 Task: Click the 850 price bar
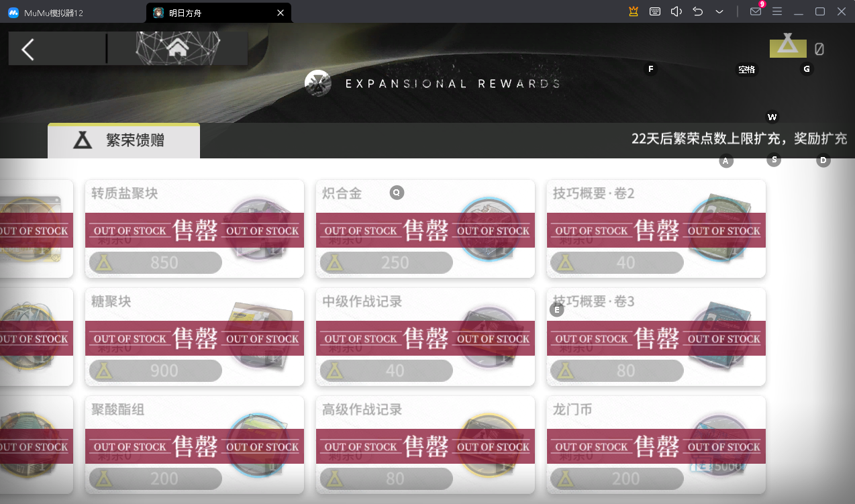pos(155,262)
